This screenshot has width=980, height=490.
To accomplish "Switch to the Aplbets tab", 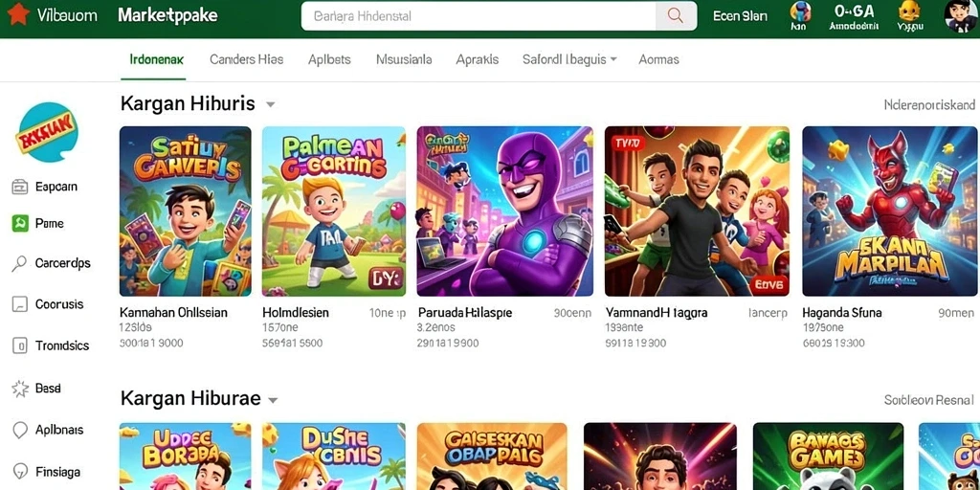I will (x=329, y=59).
